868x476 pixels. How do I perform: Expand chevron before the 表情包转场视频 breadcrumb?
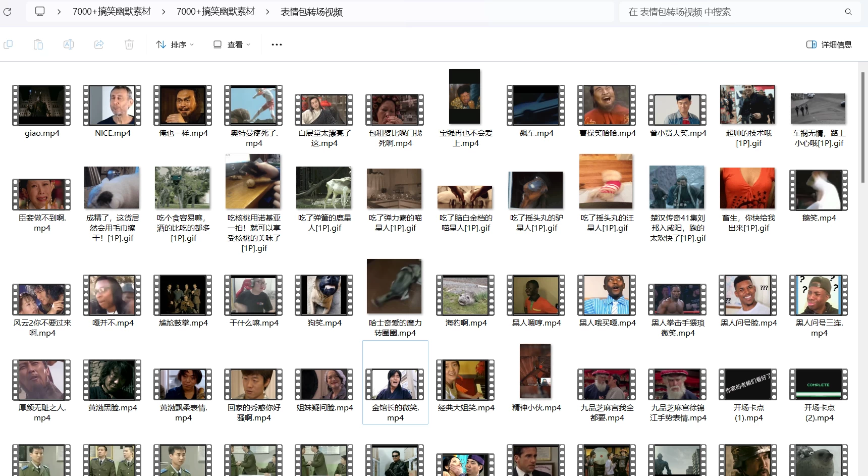pos(267,12)
